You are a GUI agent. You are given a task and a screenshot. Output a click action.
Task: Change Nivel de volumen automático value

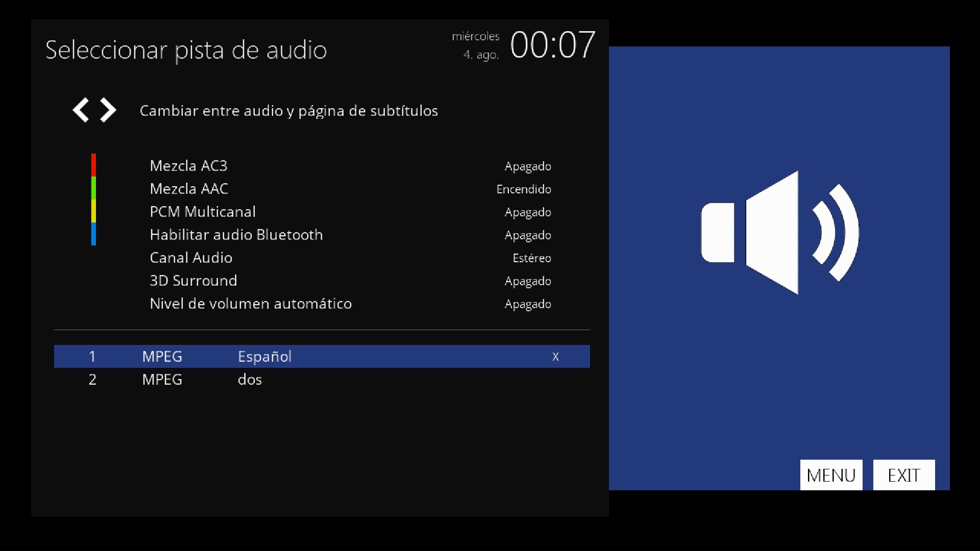(527, 304)
